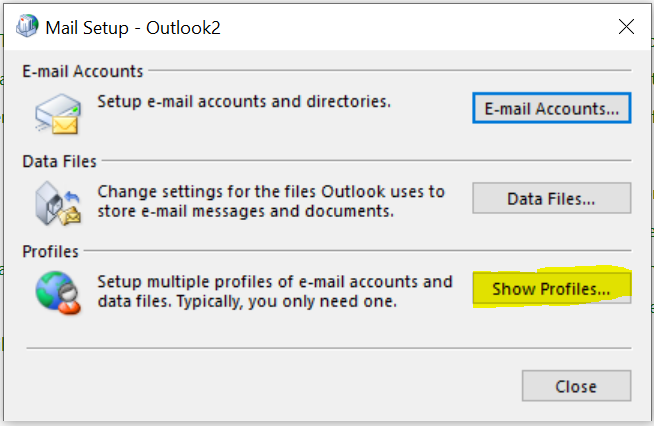The height and width of the screenshot is (426, 654).
Task: Click the 'Setup multiple profiles' description text
Action: (275, 291)
